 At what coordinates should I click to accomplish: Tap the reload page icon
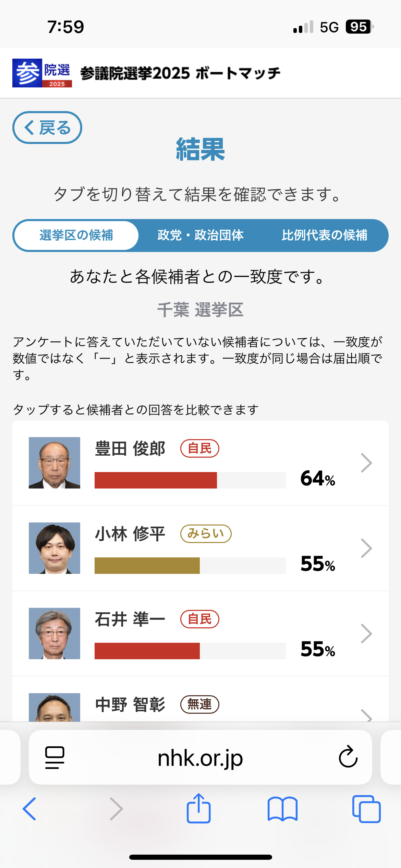[x=348, y=757]
